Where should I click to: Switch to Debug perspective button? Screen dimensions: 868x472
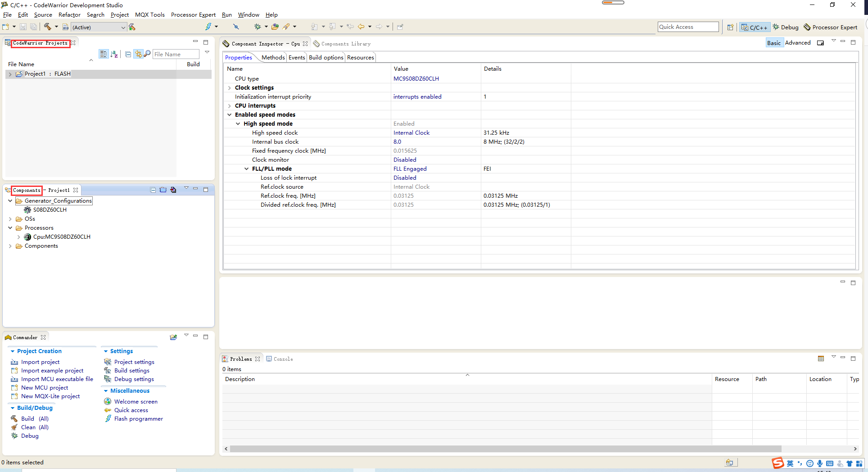(x=786, y=27)
